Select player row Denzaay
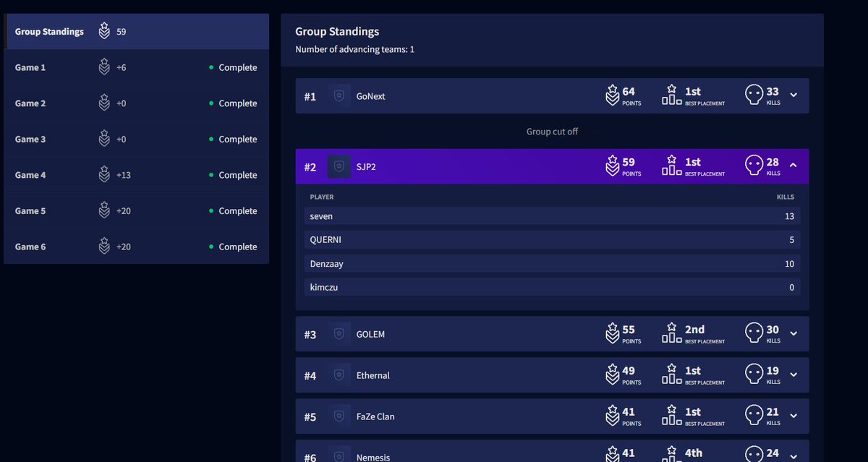The height and width of the screenshot is (462, 868). tap(552, 264)
